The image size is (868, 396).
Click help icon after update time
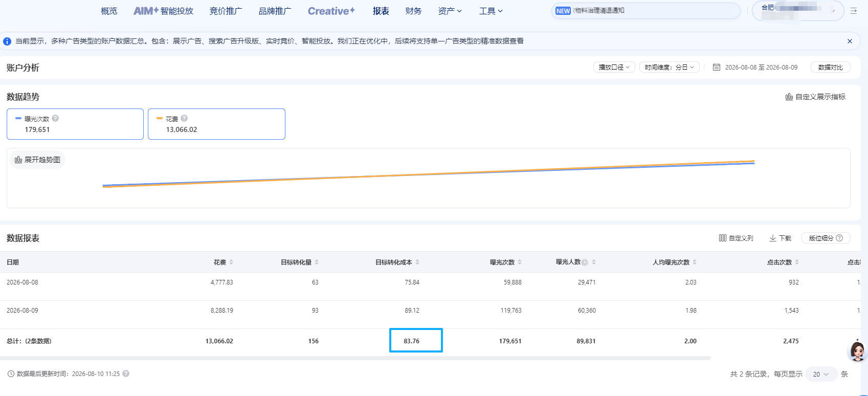126,373
